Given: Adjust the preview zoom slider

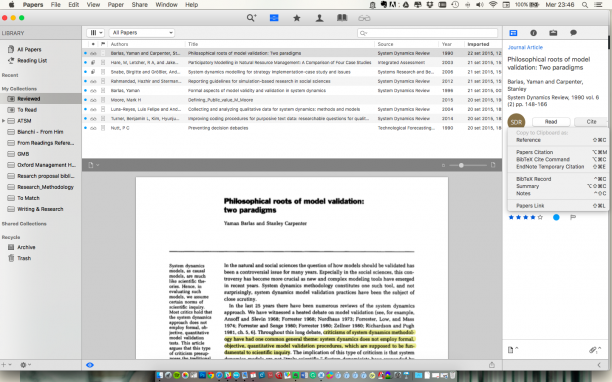Looking at the screenshot, I should tap(461, 165).
